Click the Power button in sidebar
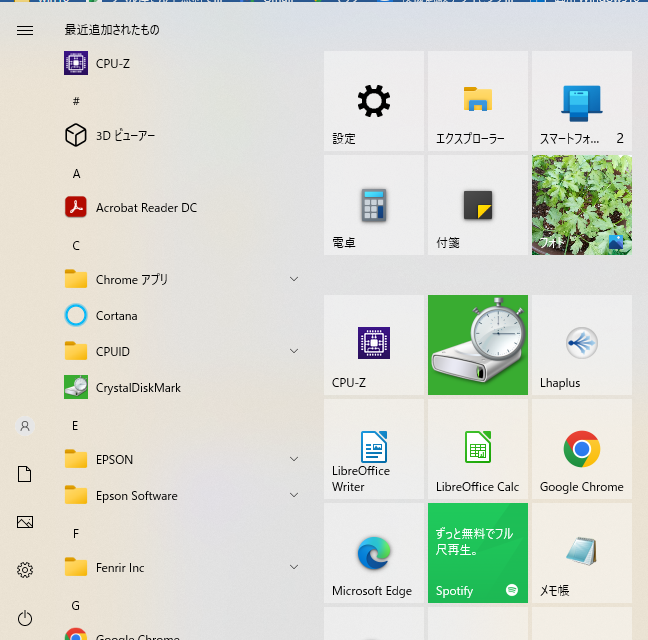This screenshot has height=640, width=648. pos(25,618)
